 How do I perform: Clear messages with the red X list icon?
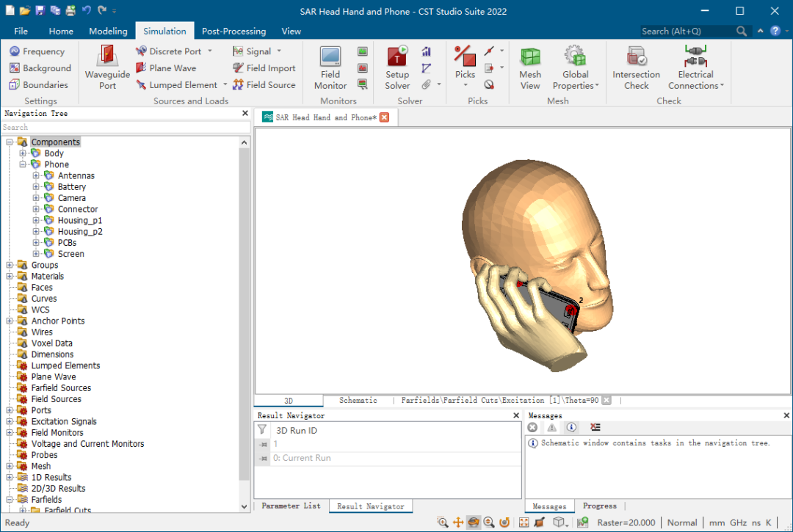coord(595,427)
